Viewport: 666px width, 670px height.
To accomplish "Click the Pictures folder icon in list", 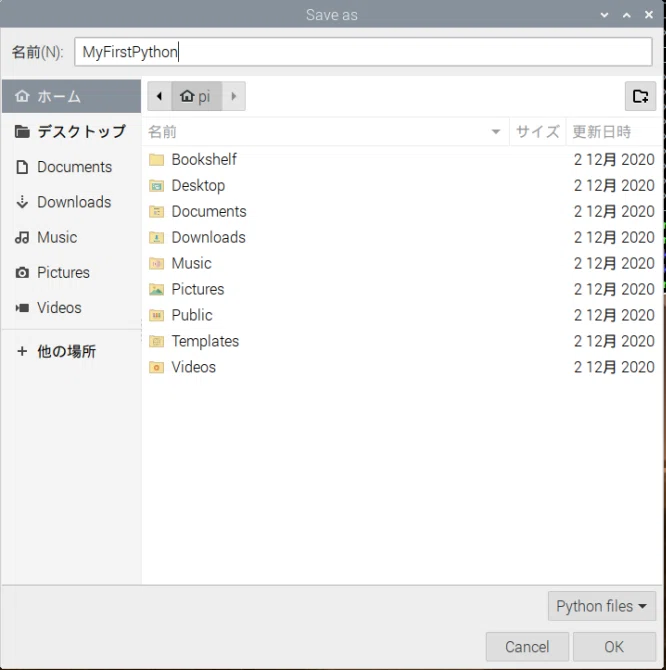I will click(x=156, y=290).
